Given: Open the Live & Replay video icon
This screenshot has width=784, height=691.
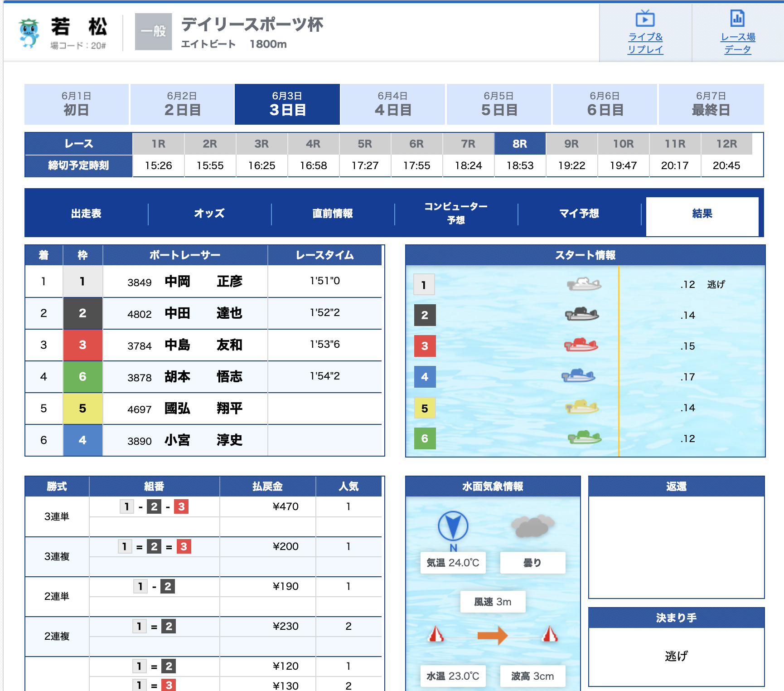Looking at the screenshot, I should click(x=645, y=19).
